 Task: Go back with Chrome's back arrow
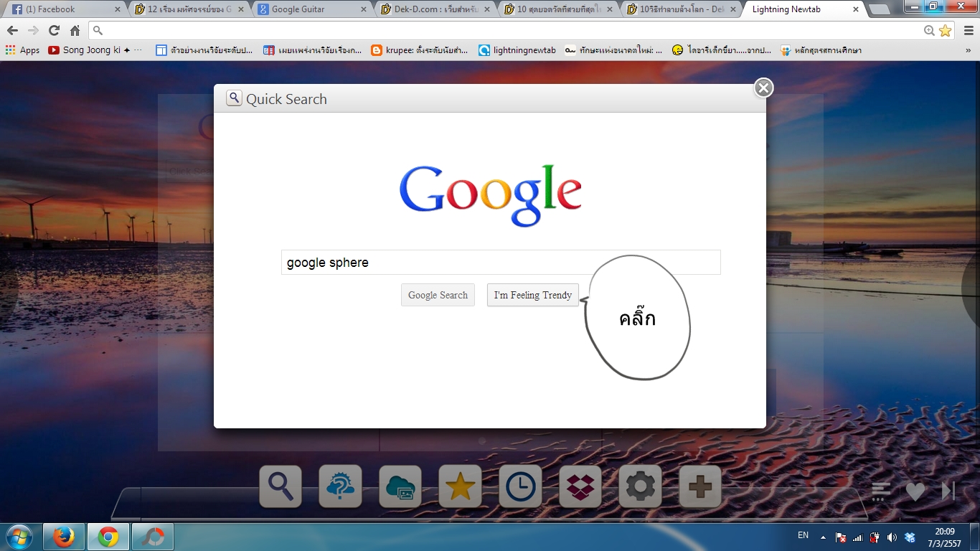(12, 31)
